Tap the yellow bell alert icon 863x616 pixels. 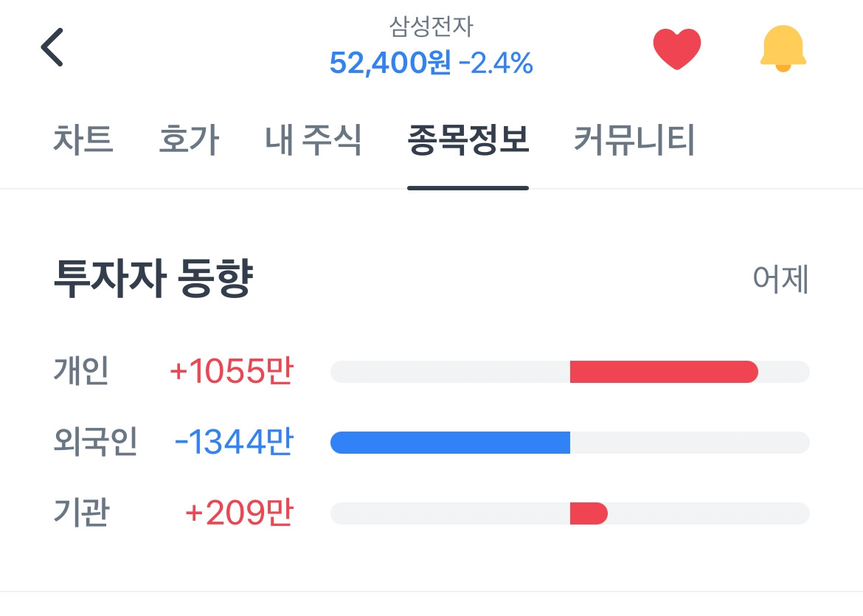783,49
